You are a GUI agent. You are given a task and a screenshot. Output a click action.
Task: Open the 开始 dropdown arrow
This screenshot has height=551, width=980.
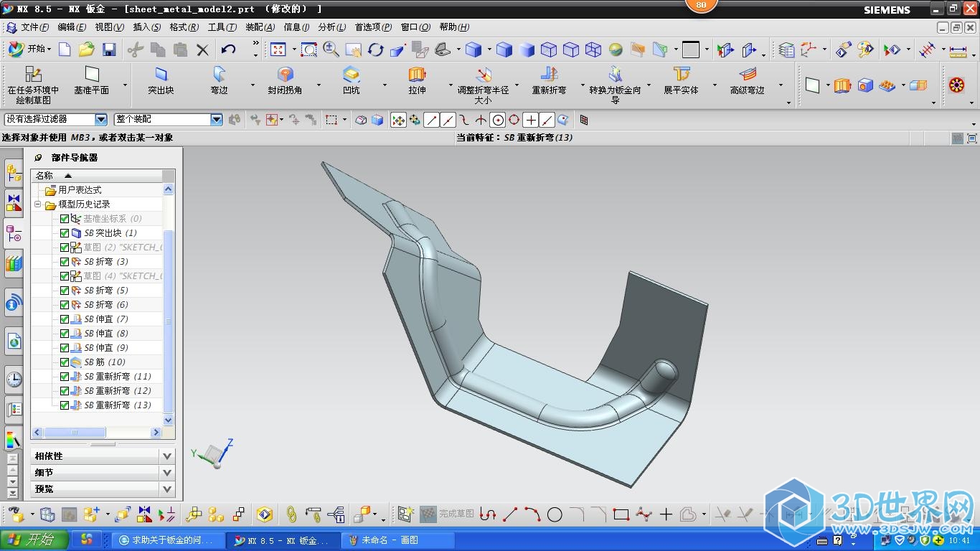click(49, 50)
